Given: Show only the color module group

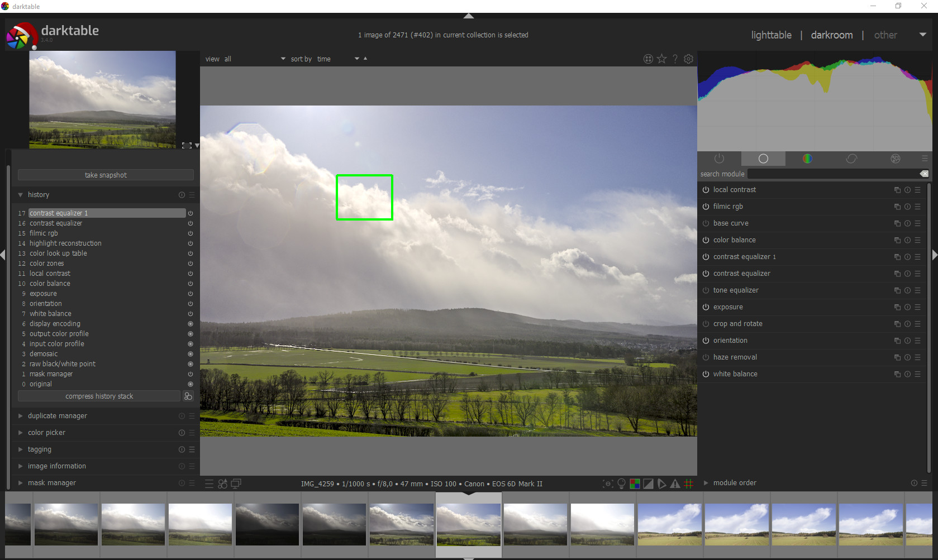Looking at the screenshot, I should point(807,159).
